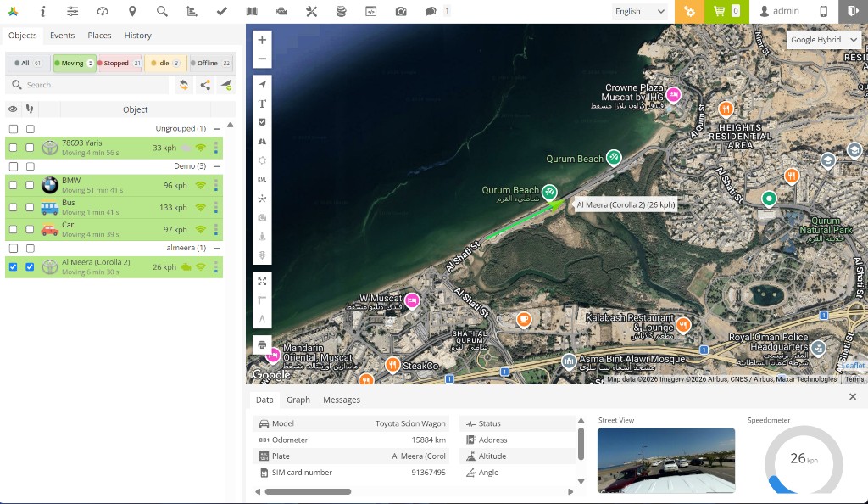This screenshot has width=868, height=504.
Task: Collapse the almeera (1) group
Action: pyautogui.click(x=217, y=248)
